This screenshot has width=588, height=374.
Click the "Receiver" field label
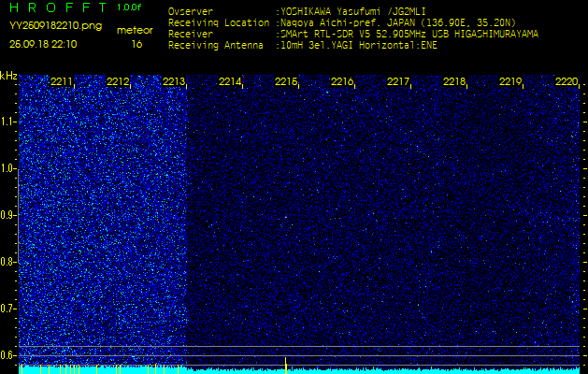pyautogui.click(x=191, y=35)
